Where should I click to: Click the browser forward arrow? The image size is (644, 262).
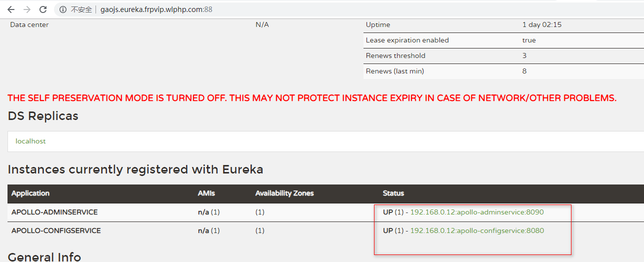tap(27, 9)
